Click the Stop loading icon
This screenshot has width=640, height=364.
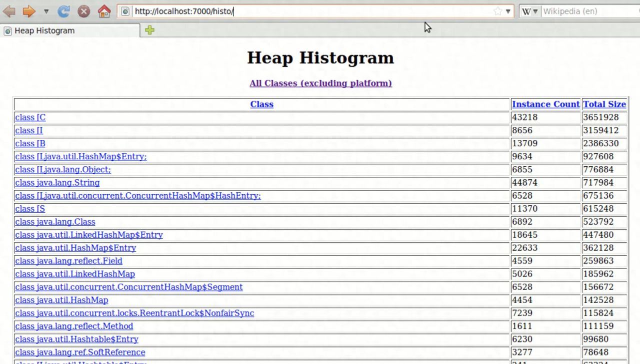(x=84, y=11)
